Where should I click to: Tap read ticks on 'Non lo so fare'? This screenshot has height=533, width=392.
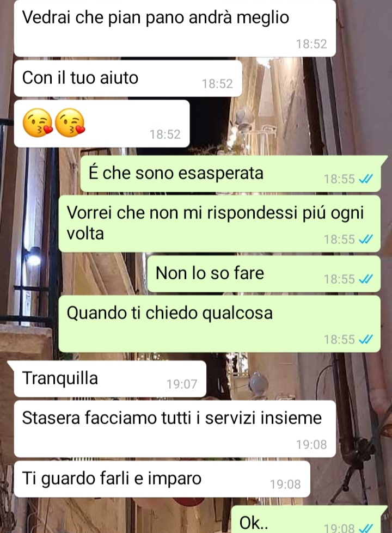coord(366,279)
